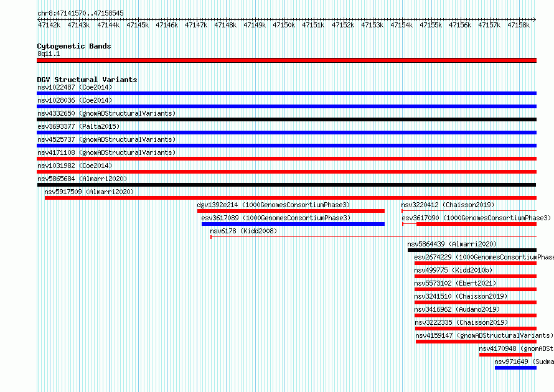This screenshot has width=554, height=392.
Task: Open the nsv4170948 variant label
Action: [x=516, y=348]
